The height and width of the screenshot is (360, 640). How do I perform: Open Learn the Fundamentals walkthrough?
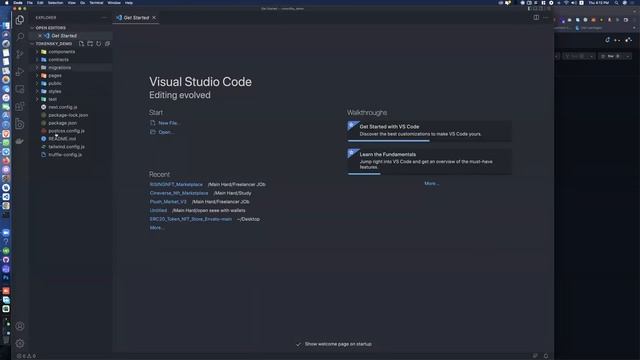tap(429, 162)
